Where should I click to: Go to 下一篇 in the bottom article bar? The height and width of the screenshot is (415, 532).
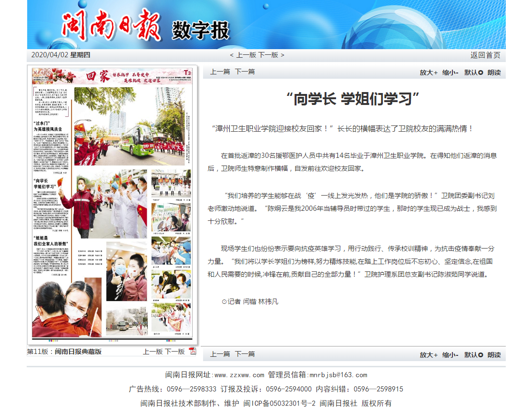click(x=245, y=353)
